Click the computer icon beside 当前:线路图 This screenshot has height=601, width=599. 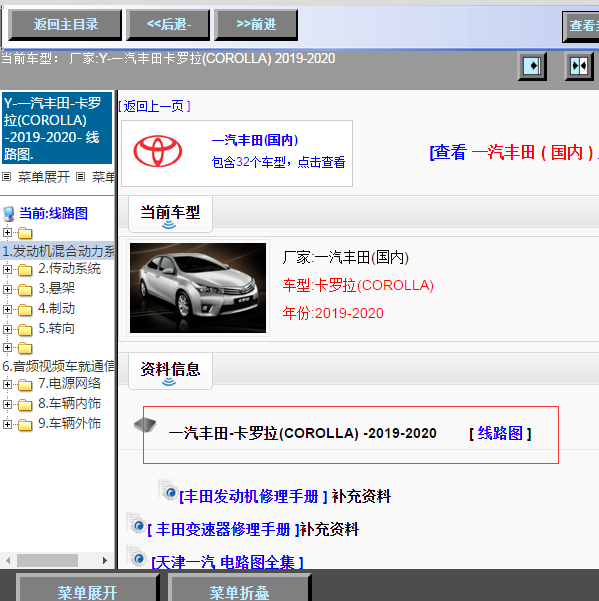9,214
